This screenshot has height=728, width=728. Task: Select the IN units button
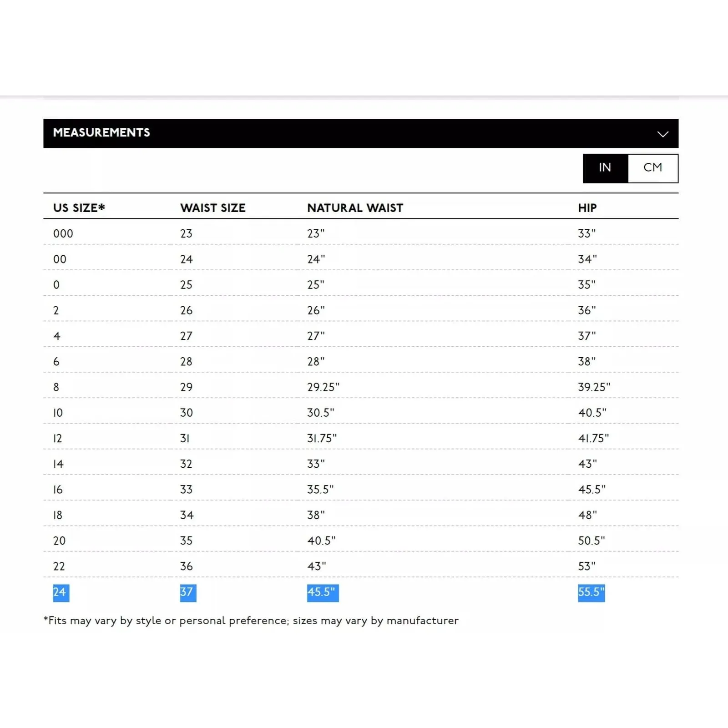tap(605, 168)
